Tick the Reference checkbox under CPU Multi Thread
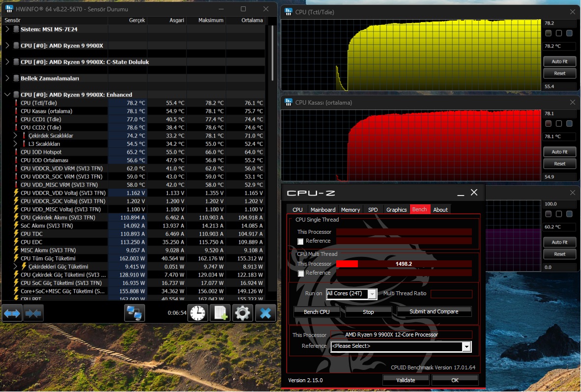This screenshot has width=581, height=392. (300, 273)
